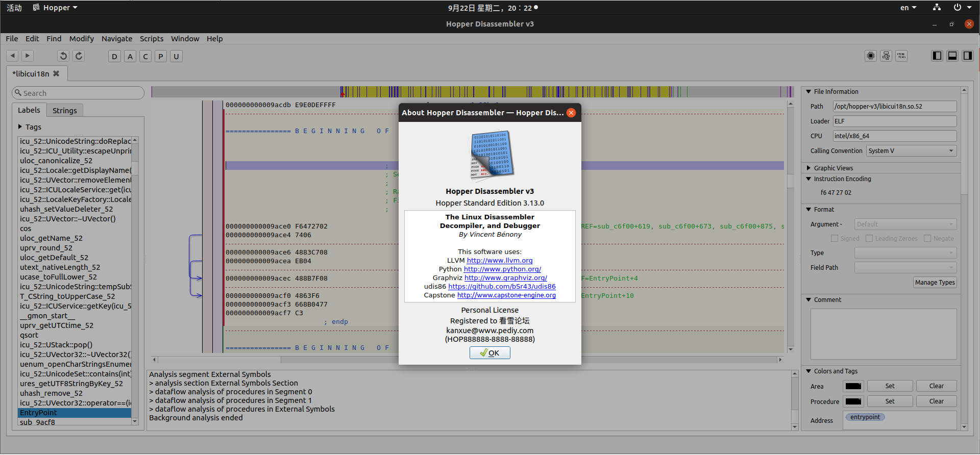Viewport: 980px width, 455px height.
Task: Open the Python website link
Action: point(502,269)
